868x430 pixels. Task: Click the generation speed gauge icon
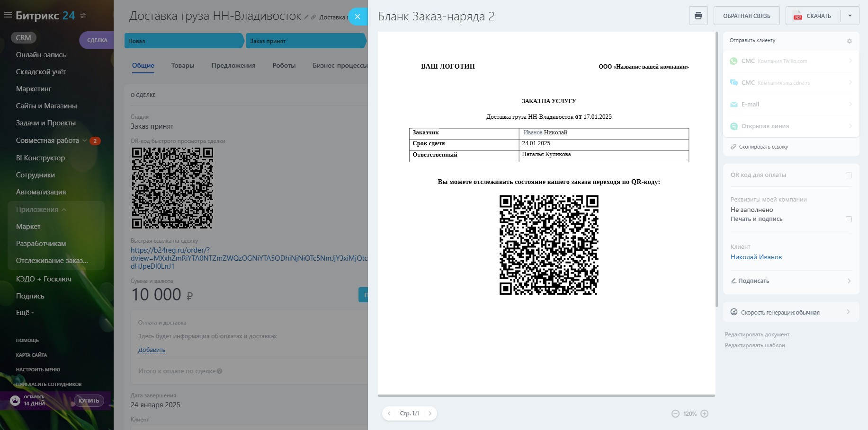[734, 312]
